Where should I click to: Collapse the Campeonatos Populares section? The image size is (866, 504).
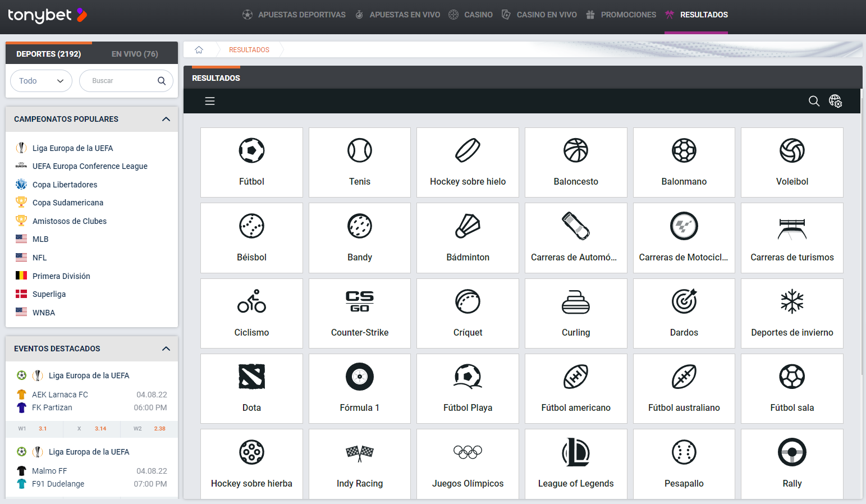[166, 119]
